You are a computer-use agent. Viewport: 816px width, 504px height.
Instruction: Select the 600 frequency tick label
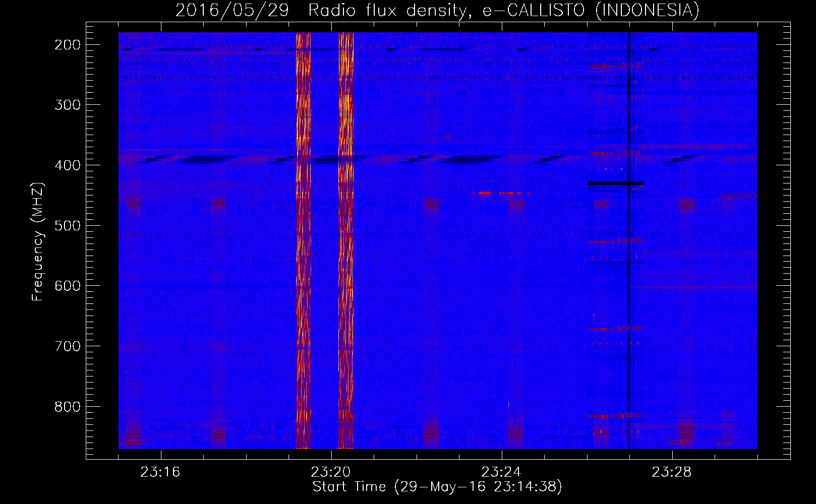pyautogui.click(x=68, y=286)
